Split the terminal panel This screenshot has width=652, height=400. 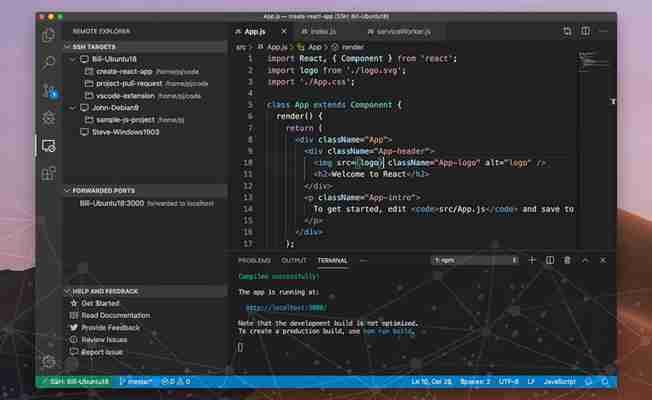click(x=550, y=260)
